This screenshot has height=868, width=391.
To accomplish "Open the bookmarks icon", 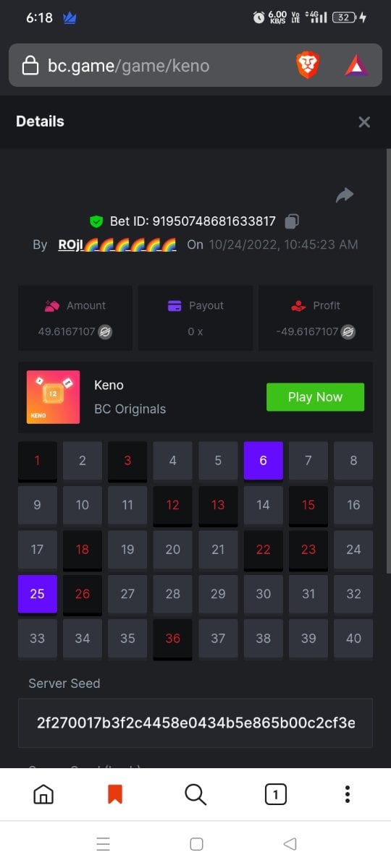I will pos(115,794).
